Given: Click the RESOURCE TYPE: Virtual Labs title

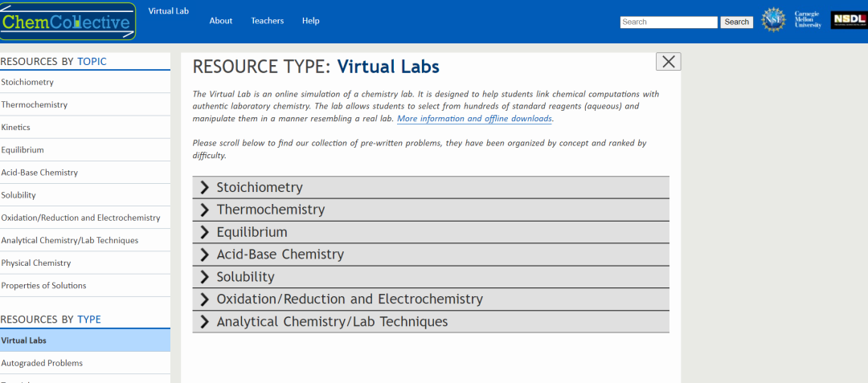Looking at the screenshot, I should pos(316,67).
